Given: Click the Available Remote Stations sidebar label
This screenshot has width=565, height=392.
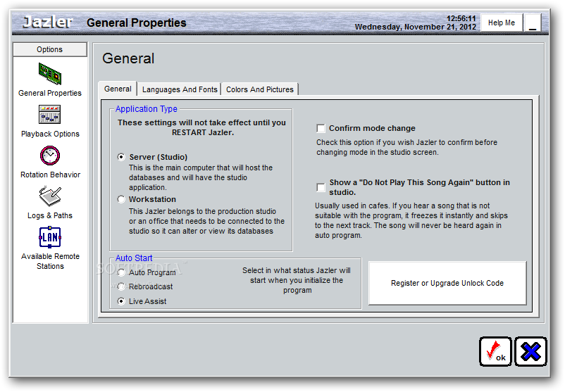Looking at the screenshot, I should [x=50, y=261].
